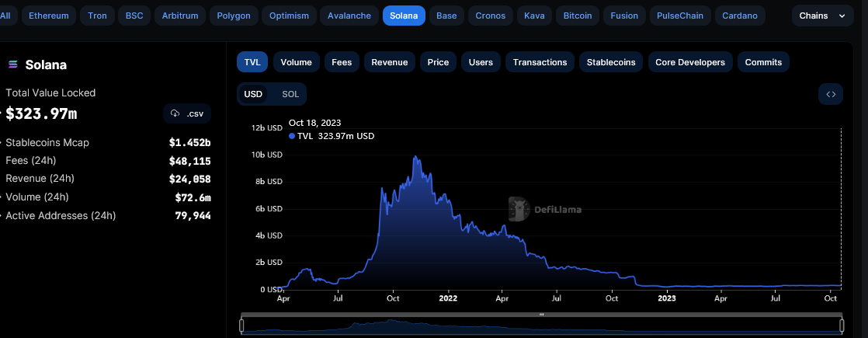868x338 pixels.
Task: Show the Stablecoins chart
Action: (x=611, y=62)
